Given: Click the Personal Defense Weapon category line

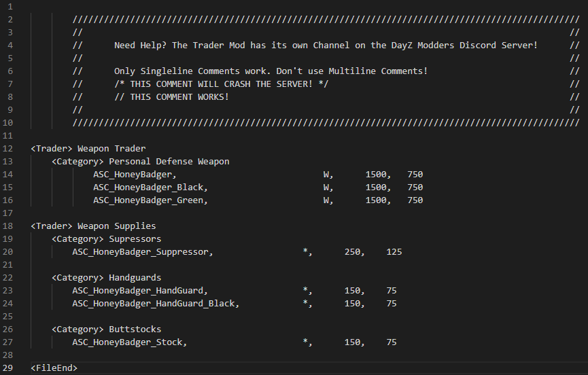Looking at the screenshot, I should (140, 162).
